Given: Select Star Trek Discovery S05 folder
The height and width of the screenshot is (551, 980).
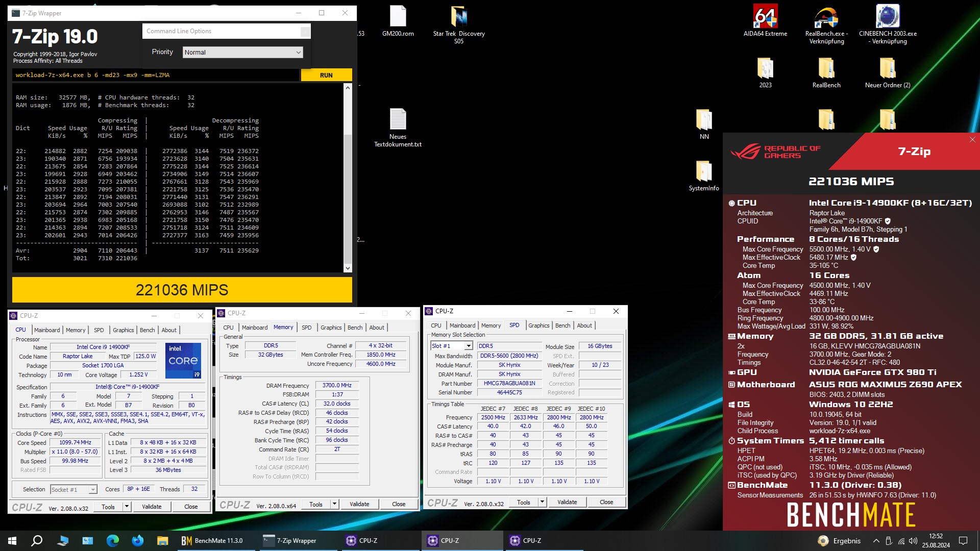Looking at the screenshot, I should (x=459, y=24).
